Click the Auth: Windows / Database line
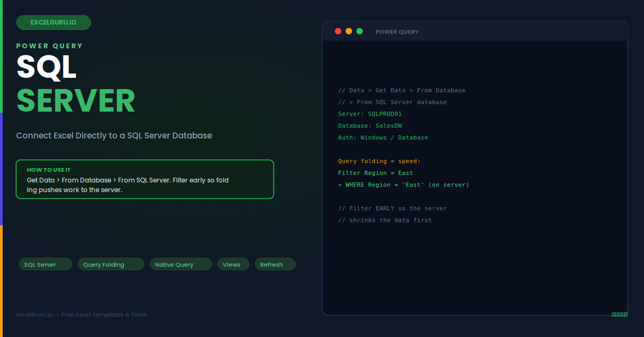 pos(383,137)
